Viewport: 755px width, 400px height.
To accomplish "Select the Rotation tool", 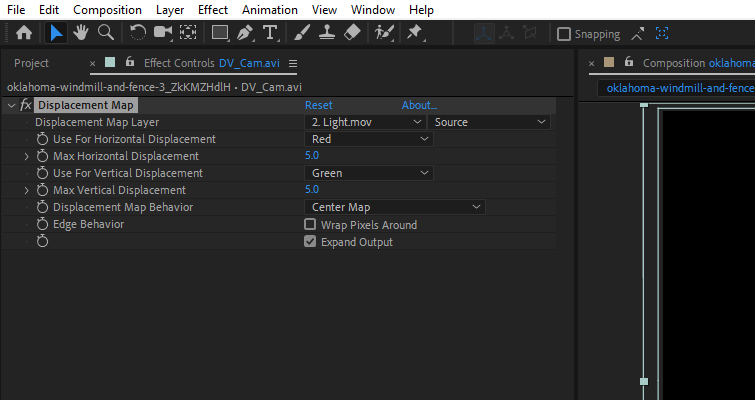I will [138, 33].
